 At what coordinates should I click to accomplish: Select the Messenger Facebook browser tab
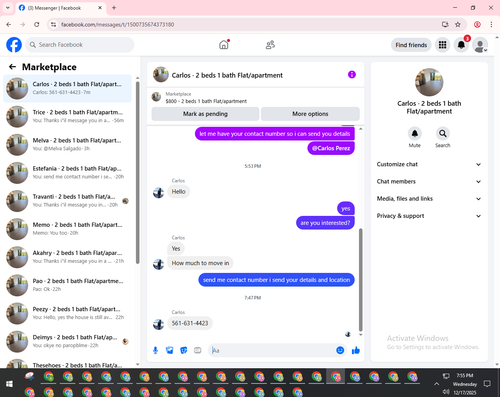(x=61, y=8)
